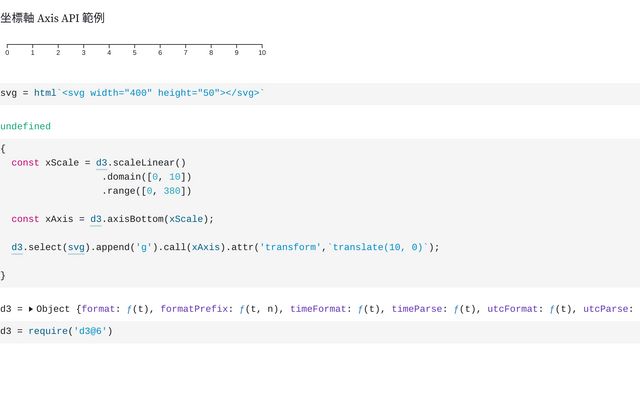Image resolution: width=640 pixels, height=400 pixels.
Task: Click tick label 0 on the axis
Action: click(7, 52)
